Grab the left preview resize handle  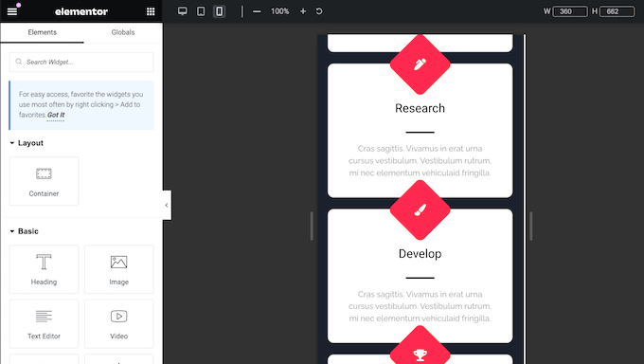point(312,226)
